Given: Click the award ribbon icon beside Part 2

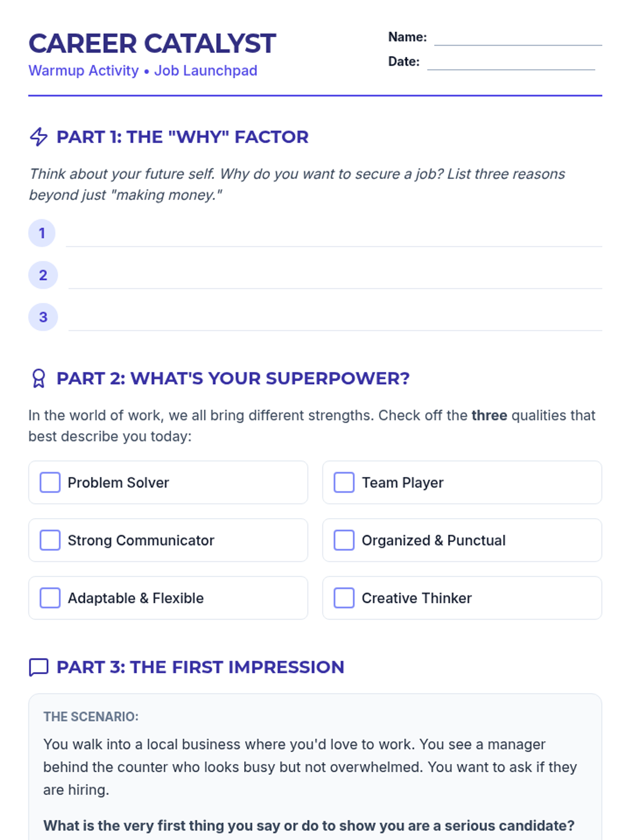Looking at the screenshot, I should pyautogui.click(x=39, y=379).
